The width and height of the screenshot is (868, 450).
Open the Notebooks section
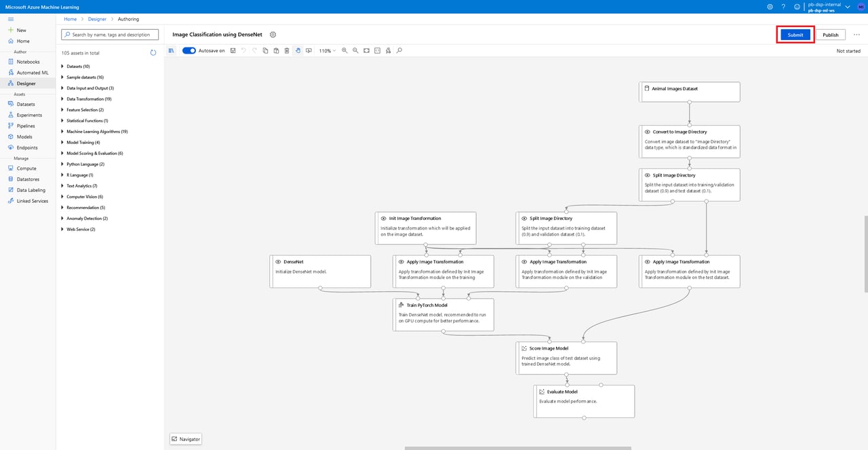(x=28, y=61)
